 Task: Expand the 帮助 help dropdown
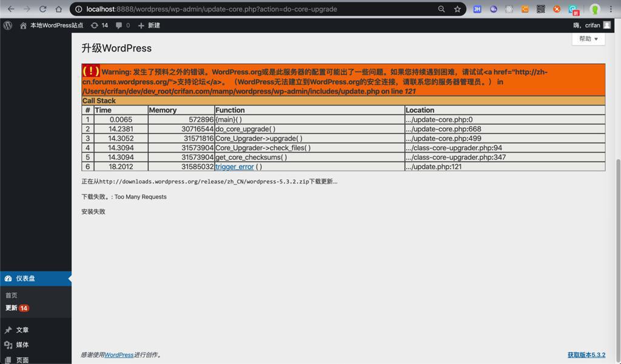[x=588, y=39]
